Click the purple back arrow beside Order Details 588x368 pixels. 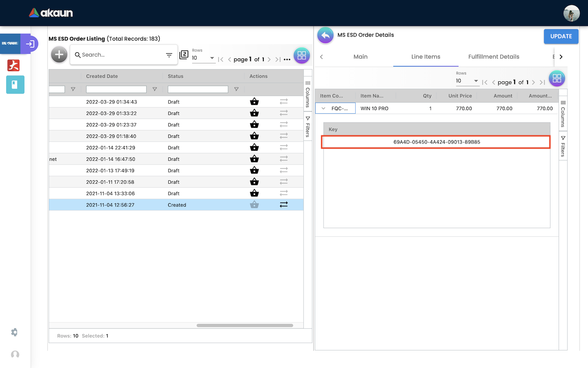[325, 36]
